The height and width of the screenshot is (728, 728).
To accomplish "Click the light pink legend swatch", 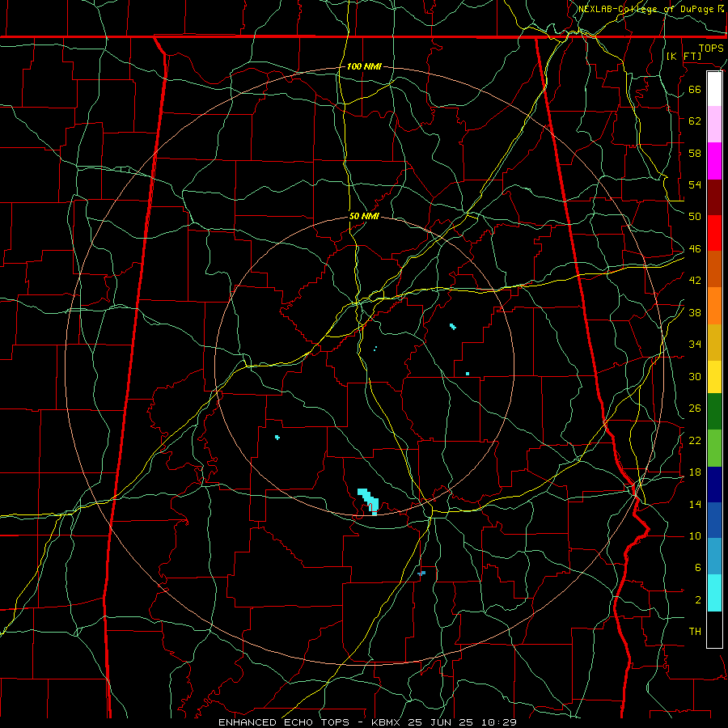I will tap(714, 125).
